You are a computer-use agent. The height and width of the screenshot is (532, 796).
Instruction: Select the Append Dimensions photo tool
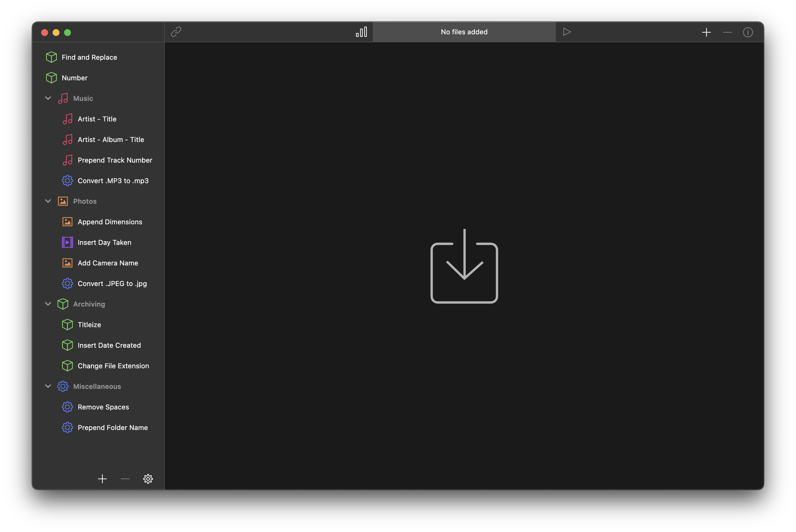point(110,221)
